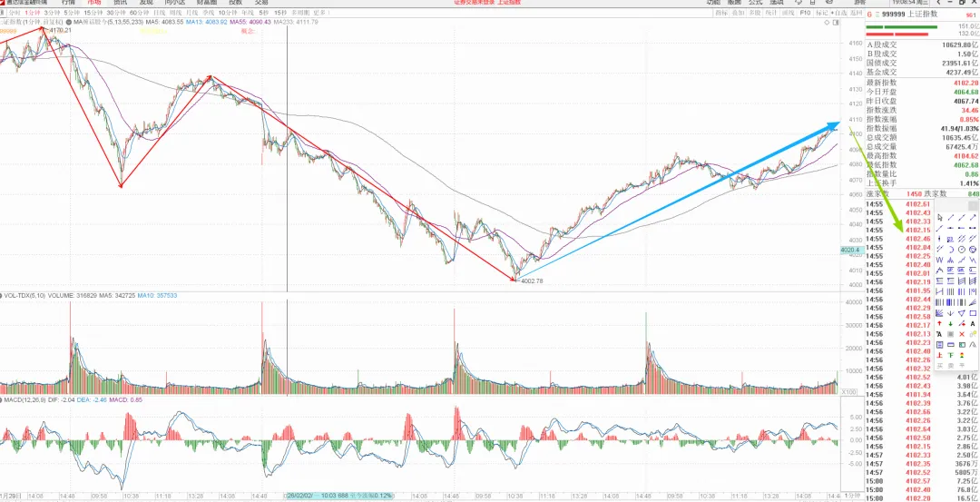Select the green 下 marker icon
This screenshot has height=502, width=980.
coord(951,355)
